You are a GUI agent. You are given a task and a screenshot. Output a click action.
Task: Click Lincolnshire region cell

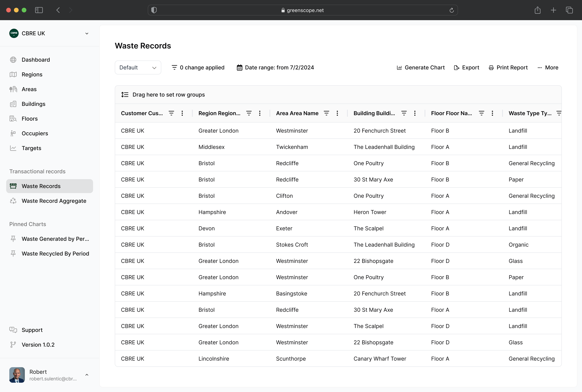coord(214,359)
